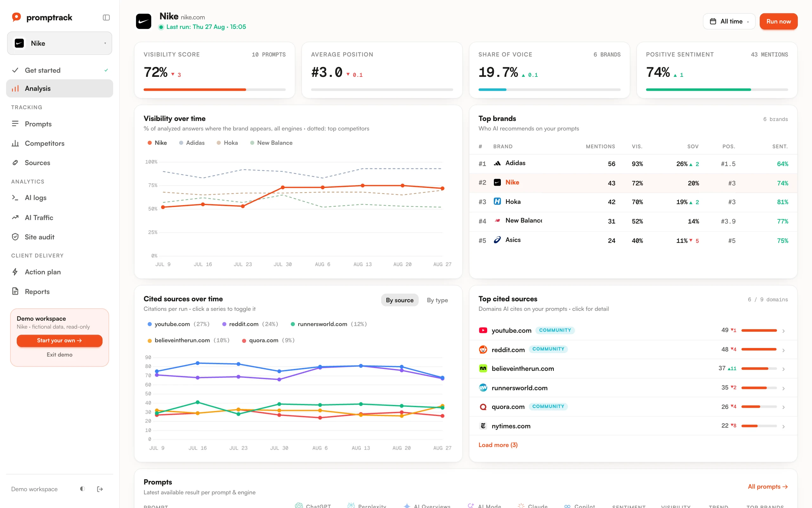The height and width of the screenshot is (508, 812).
Task: Click the promptrack logo icon
Action: pos(16,17)
